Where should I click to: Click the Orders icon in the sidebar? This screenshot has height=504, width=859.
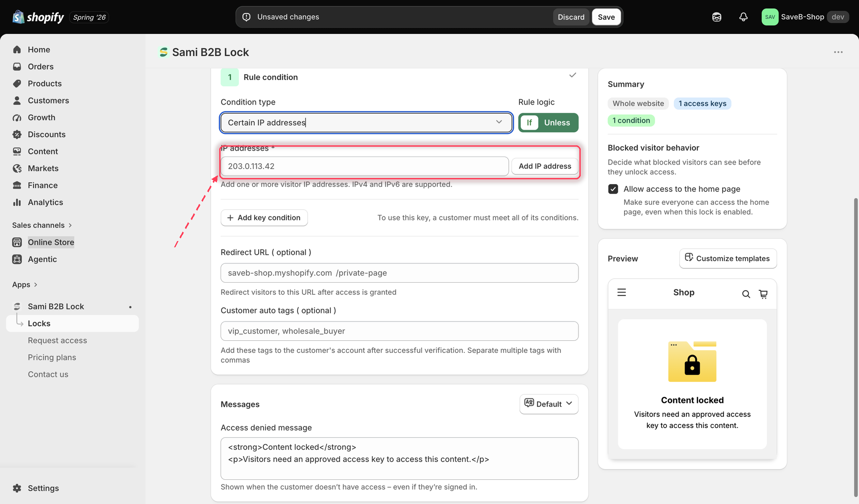pos(17,67)
